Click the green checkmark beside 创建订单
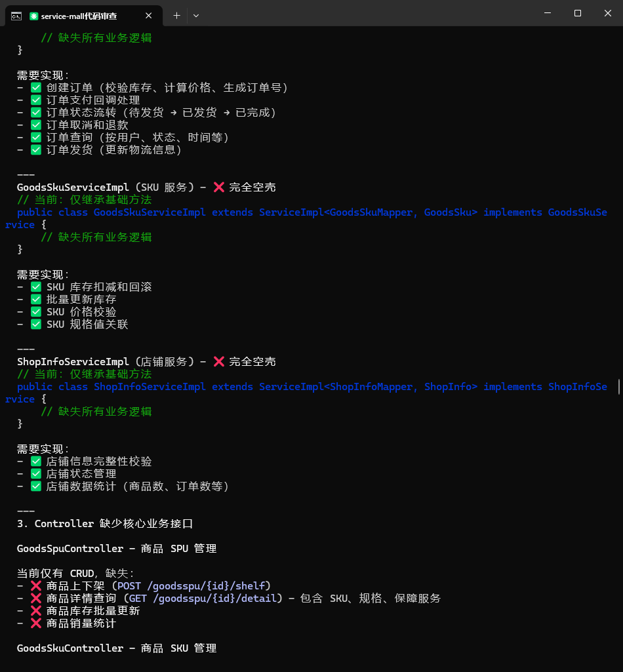Image resolution: width=623 pixels, height=672 pixels. pyautogui.click(x=36, y=88)
